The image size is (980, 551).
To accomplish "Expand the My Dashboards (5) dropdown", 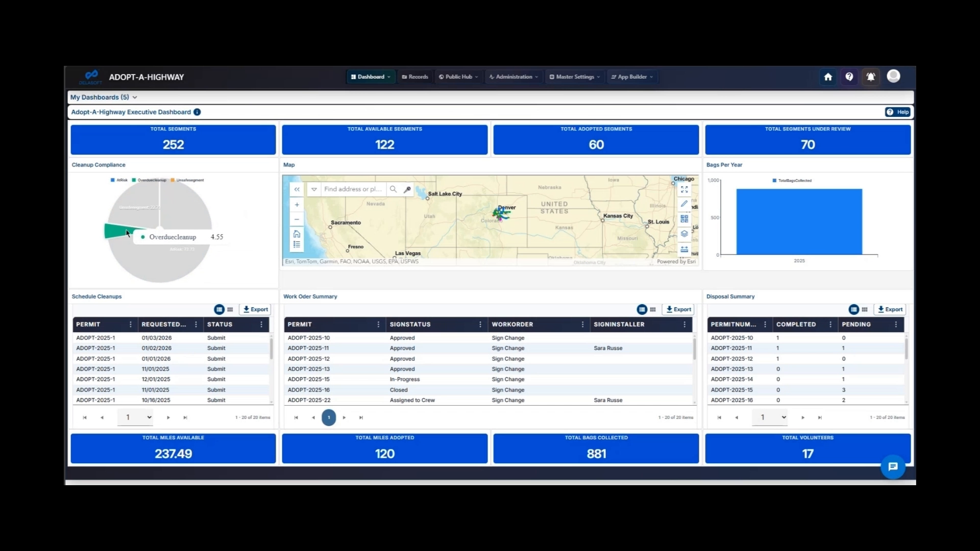I will (104, 97).
